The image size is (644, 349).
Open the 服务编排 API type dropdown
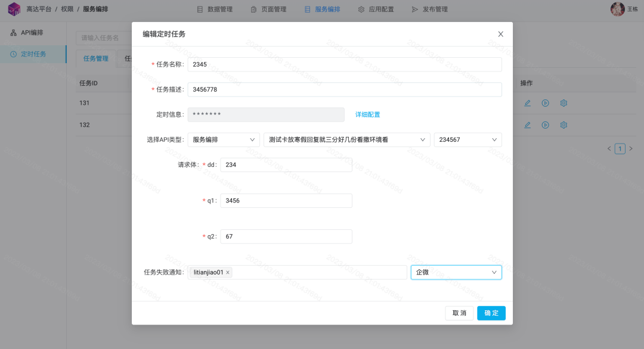click(224, 139)
